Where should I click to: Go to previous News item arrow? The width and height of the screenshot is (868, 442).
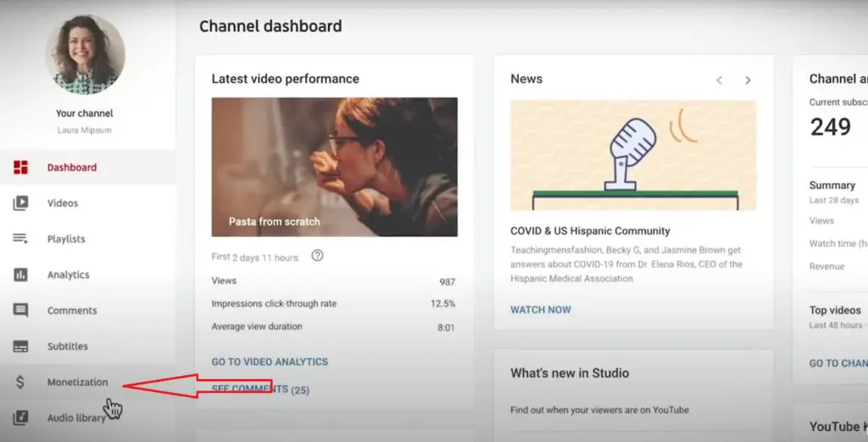719,80
